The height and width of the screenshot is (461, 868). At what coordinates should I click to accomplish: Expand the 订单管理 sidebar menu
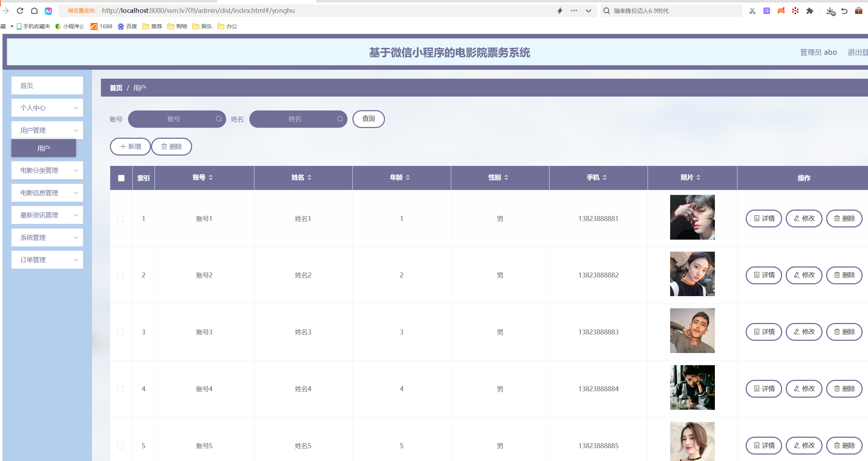pyautogui.click(x=47, y=260)
